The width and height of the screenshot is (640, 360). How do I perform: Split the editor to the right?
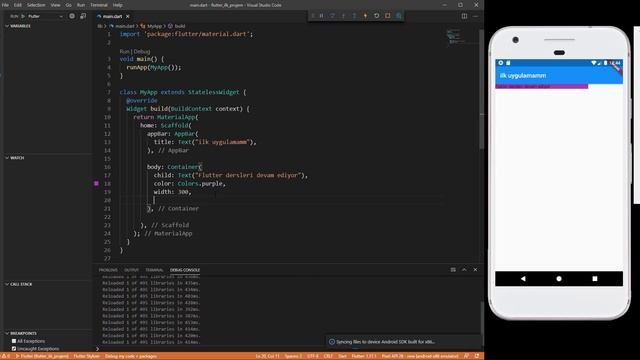tap(464, 16)
